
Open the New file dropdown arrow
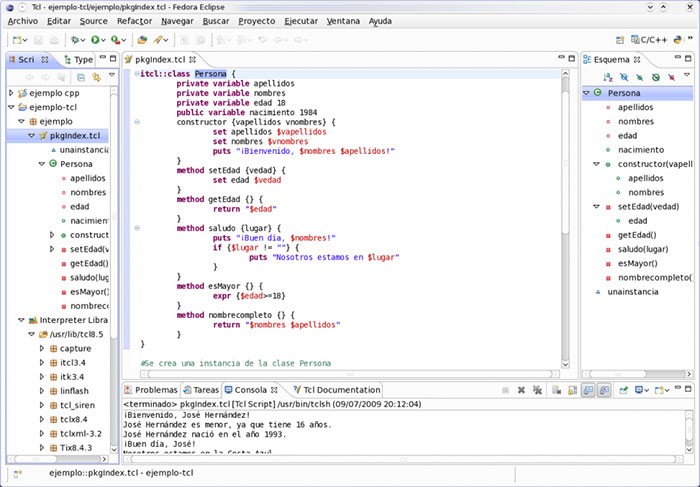point(23,40)
